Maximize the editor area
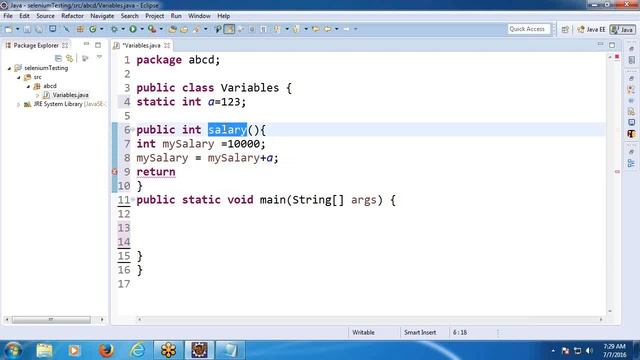This screenshot has height=360, width=640. pyautogui.click(x=612, y=45)
